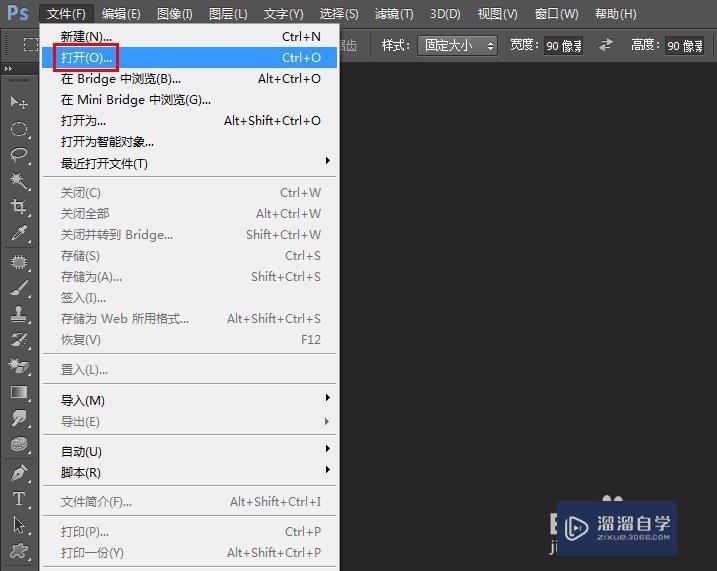Image resolution: width=717 pixels, height=571 pixels.
Task: Expand 自动(U) submenu
Action: [189, 451]
